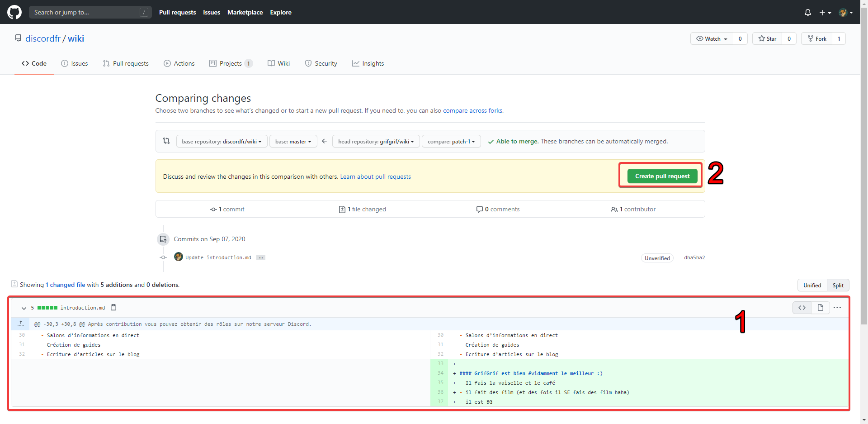Open the user avatar menu
Screen dimensions: 868x424
click(x=845, y=13)
